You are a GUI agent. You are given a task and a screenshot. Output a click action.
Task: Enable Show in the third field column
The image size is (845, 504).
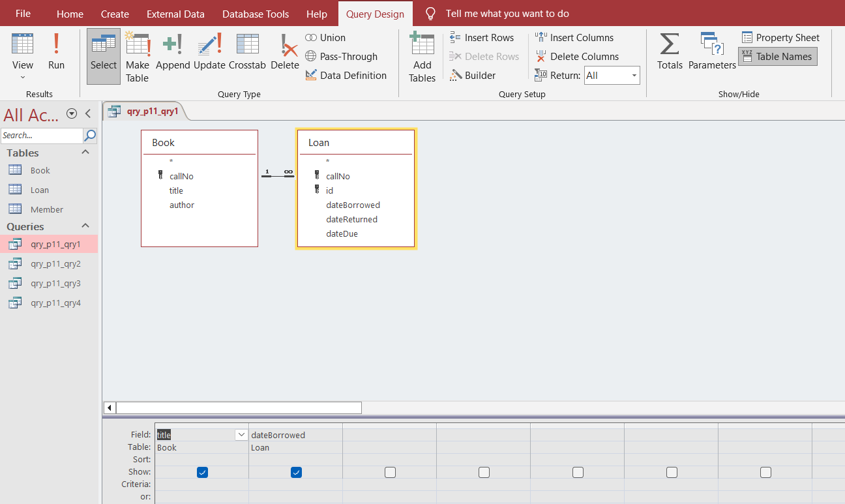click(390, 471)
